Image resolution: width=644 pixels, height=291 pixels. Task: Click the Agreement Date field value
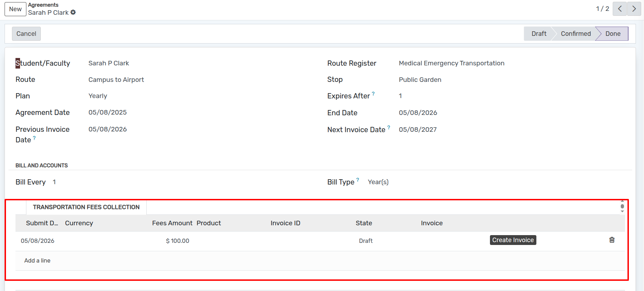coord(108,112)
